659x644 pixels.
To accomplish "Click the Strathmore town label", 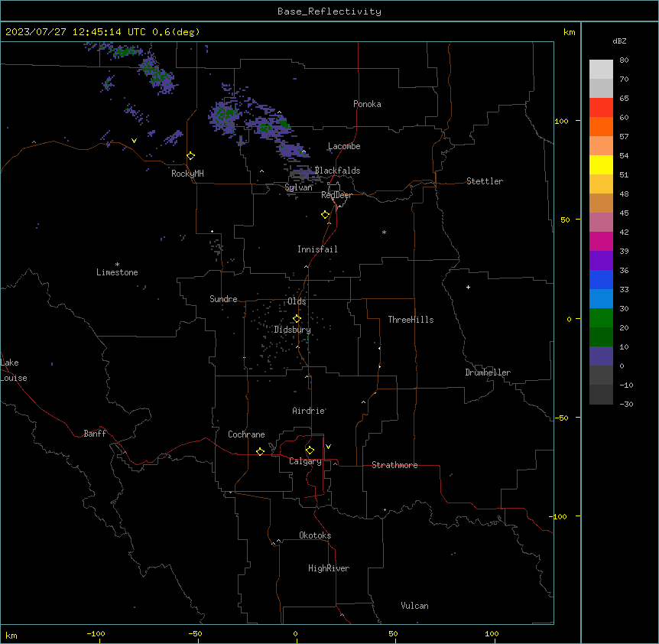I will pyautogui.click(x=394, y=465).
